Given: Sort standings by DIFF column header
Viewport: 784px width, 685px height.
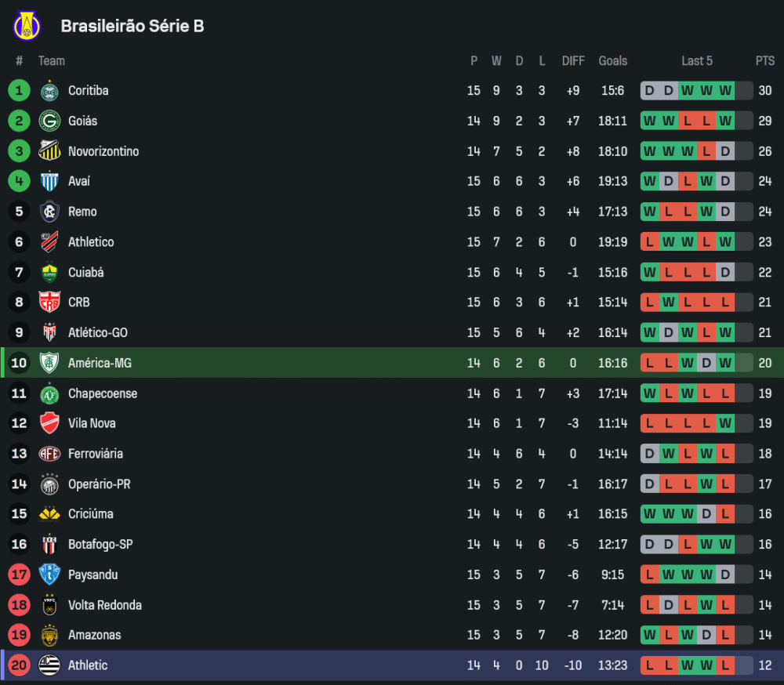Looking at the screenshot, I should pos(573,61).
